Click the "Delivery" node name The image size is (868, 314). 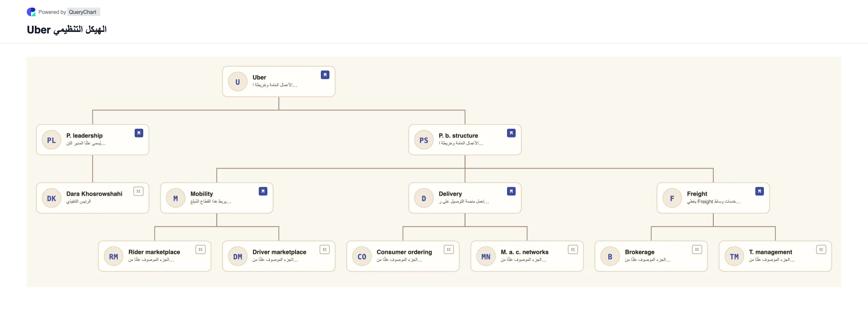click(450, 194)
